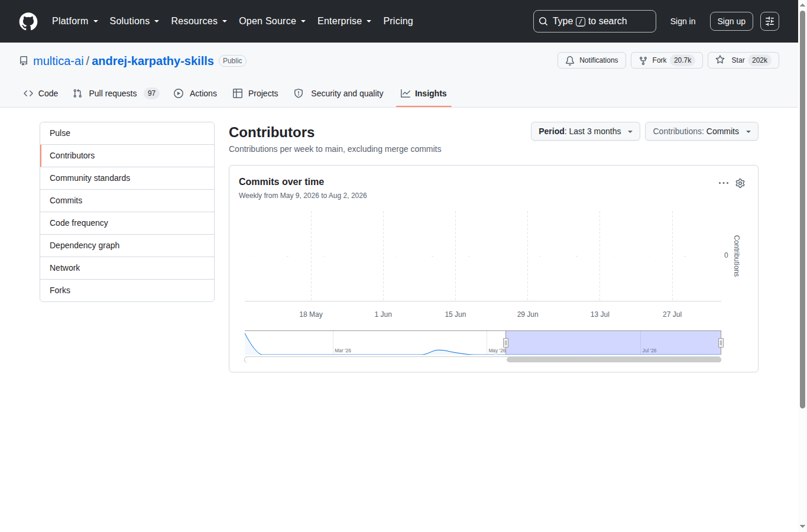
Task: Open Forks in the sidebar
Action: tap(127, 290)
